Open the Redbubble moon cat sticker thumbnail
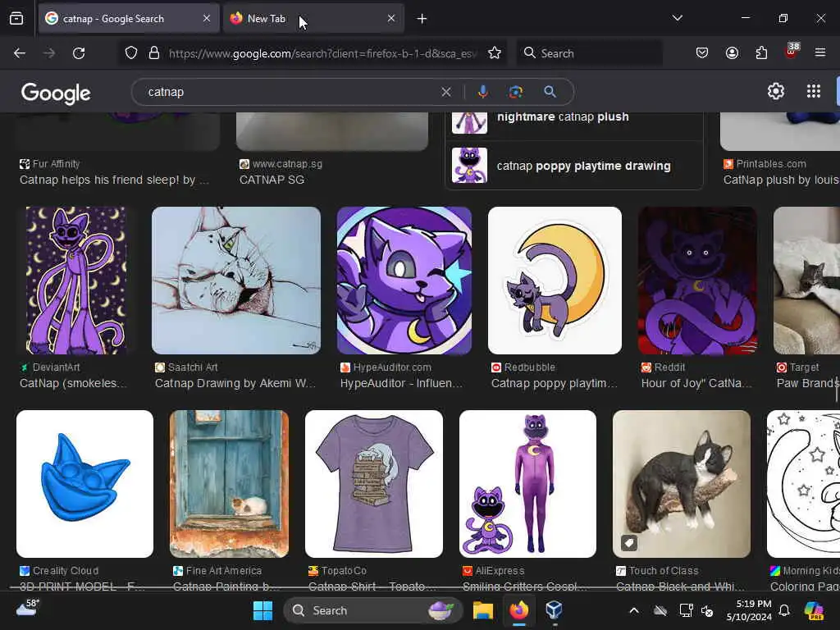This screenshot has height=630, width=840. click(x=555, y=281)
